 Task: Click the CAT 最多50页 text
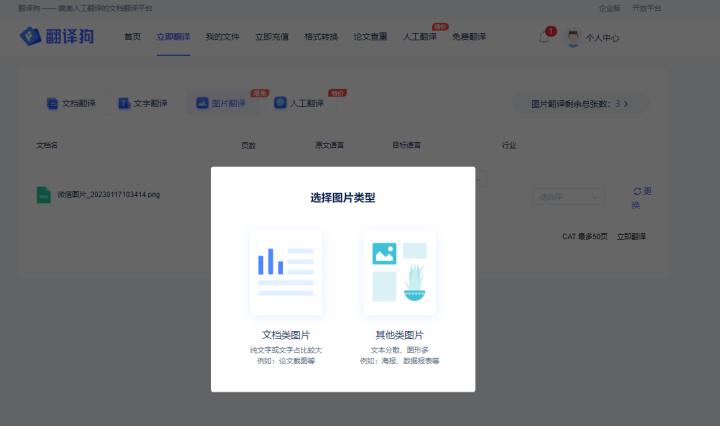pos(585,236)
